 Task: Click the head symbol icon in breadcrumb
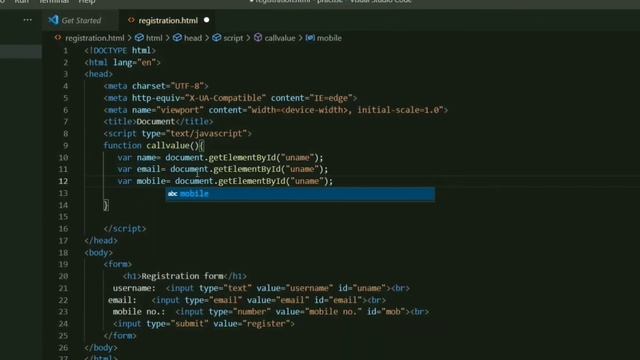tap(177, 38)
